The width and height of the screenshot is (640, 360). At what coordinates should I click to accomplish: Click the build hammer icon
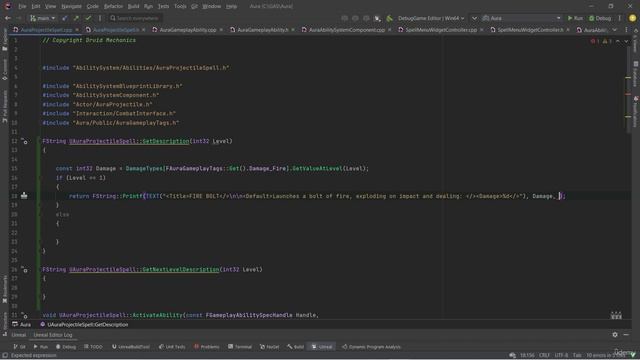tap(389, 18)
